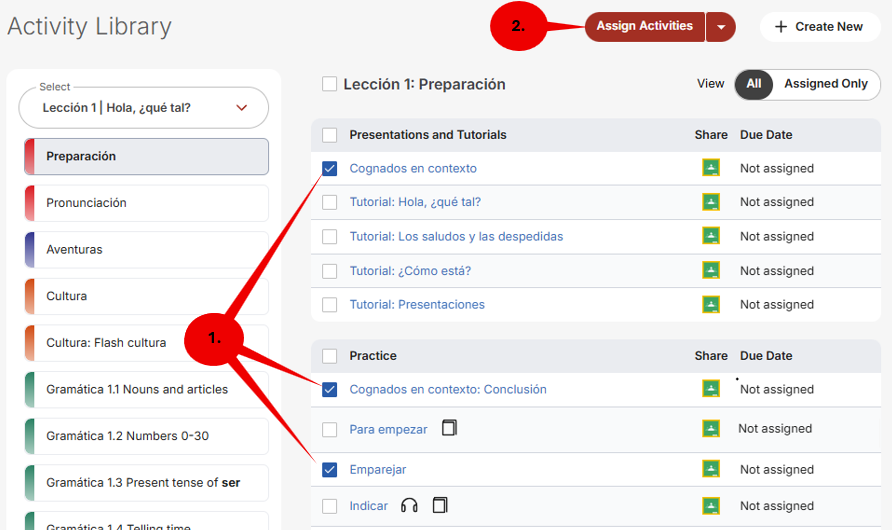This screenshot has height=530, width=892.
Task: Share the Emparejar activity
Action: [x=711, y=469]
